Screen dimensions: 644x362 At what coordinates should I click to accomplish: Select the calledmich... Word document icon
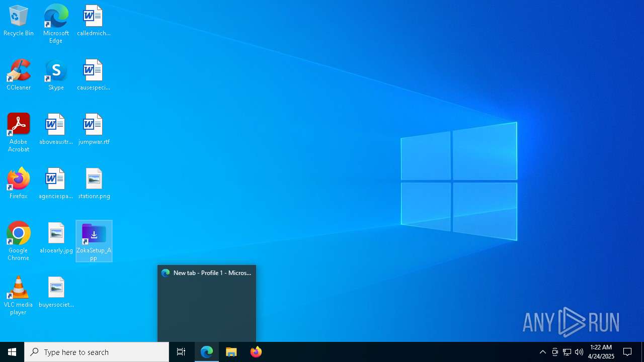click(94, 21)
